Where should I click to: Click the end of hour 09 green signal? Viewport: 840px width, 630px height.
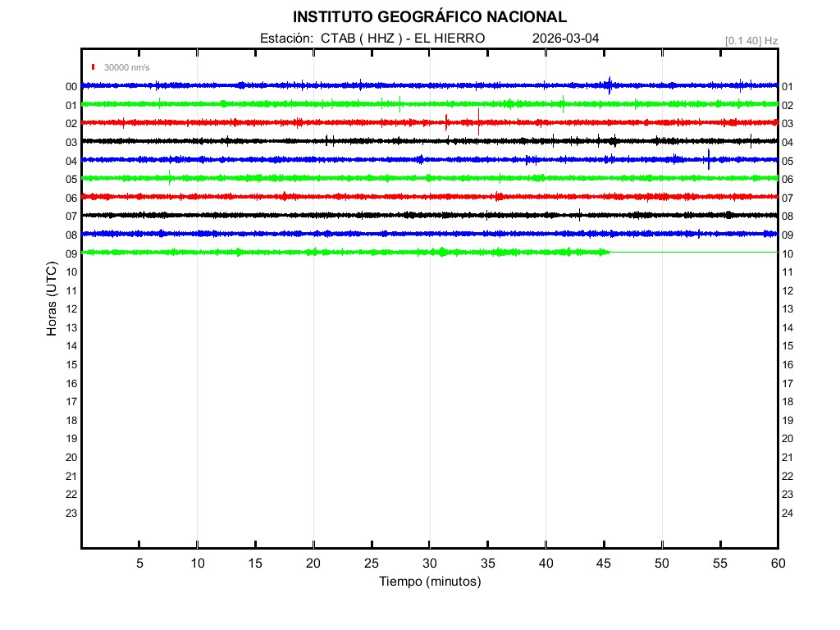point(609,252)
